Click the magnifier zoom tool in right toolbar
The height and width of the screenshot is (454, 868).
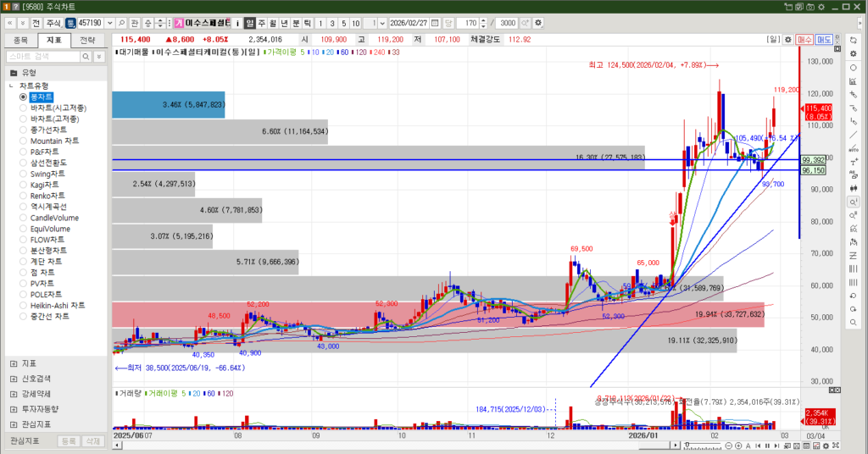(x=852, y=202)
